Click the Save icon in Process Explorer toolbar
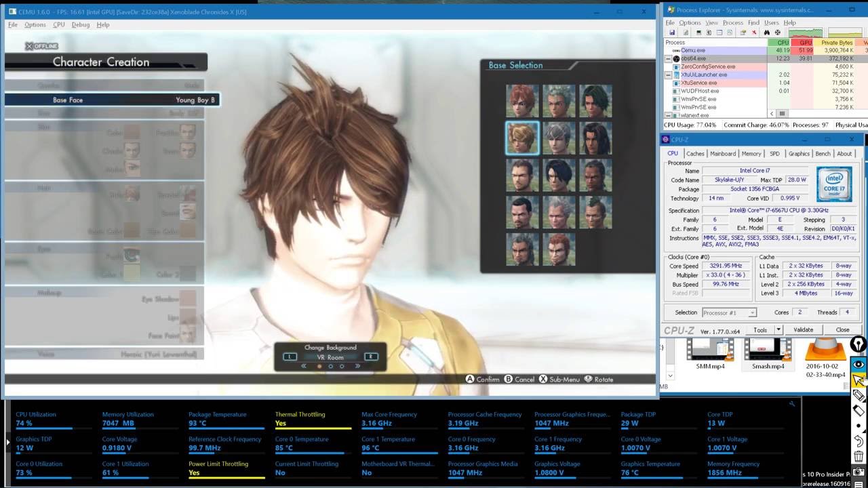The height and width of the screenshot is (488, 868). 672,33
